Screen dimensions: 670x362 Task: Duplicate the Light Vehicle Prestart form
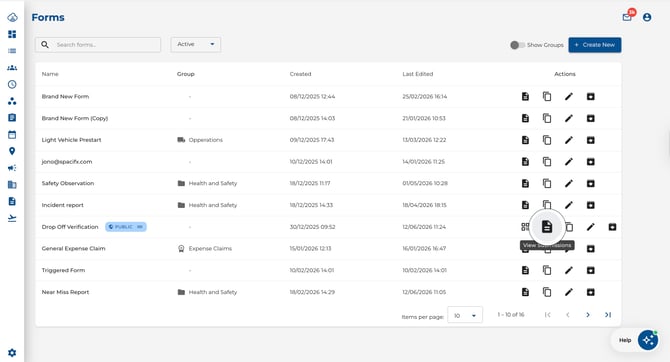pyautogui.click(x=547, y=140)
